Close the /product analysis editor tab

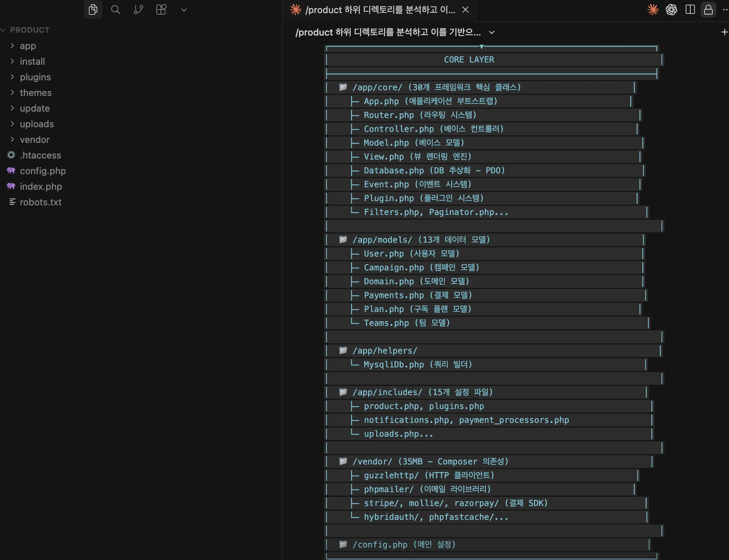tap(465, 10)
